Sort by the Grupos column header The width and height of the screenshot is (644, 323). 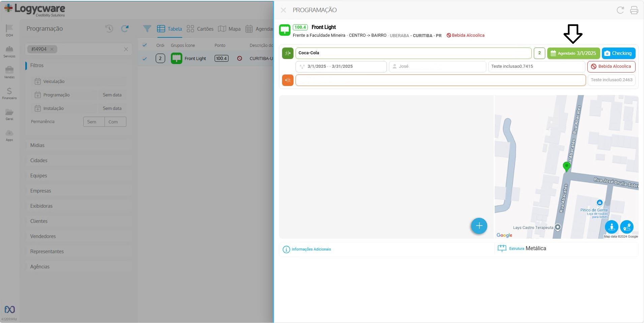183,45
